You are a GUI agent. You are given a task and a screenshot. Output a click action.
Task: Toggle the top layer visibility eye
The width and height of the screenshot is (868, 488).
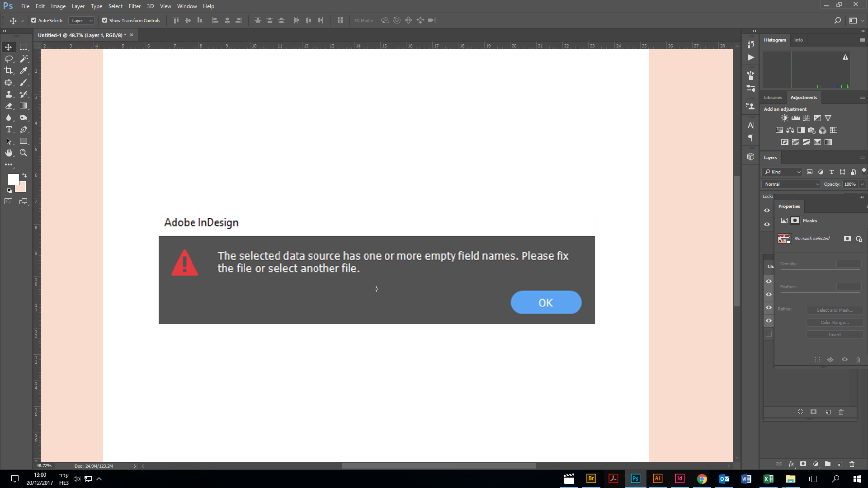point(767,210)
